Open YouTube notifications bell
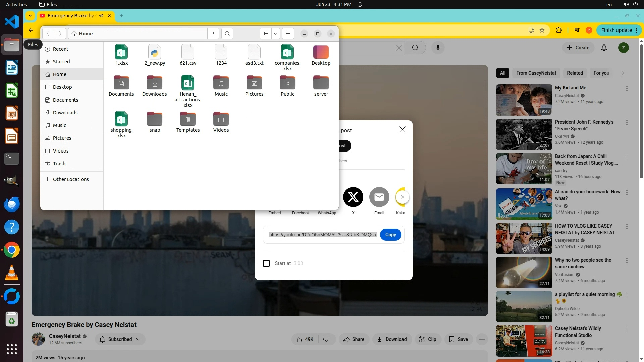Viewport: 644px width, 362px height. tap(604, 48)
